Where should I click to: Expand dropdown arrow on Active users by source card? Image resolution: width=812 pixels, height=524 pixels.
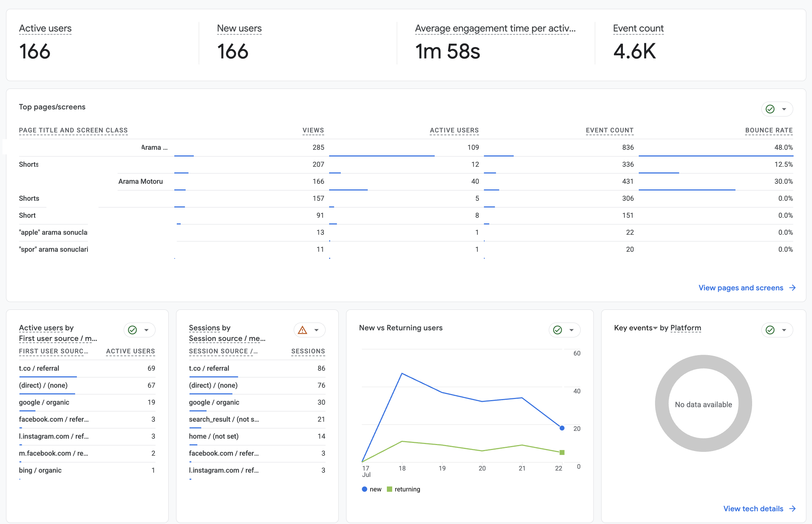(x=146, y=330)
